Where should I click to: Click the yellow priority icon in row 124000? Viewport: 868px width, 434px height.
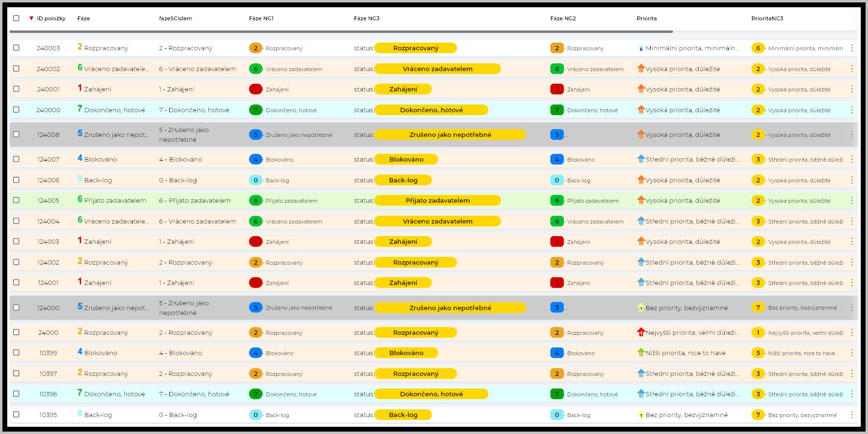point(641,308)
